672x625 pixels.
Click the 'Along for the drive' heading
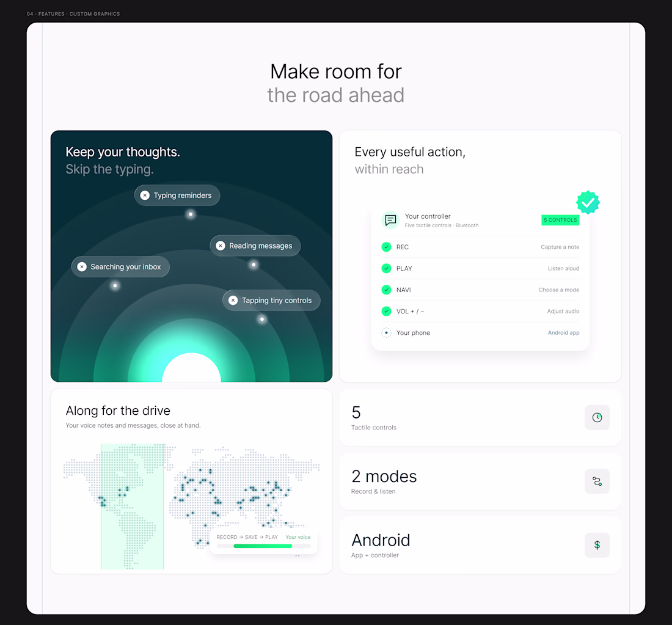(x=118, y=411)
